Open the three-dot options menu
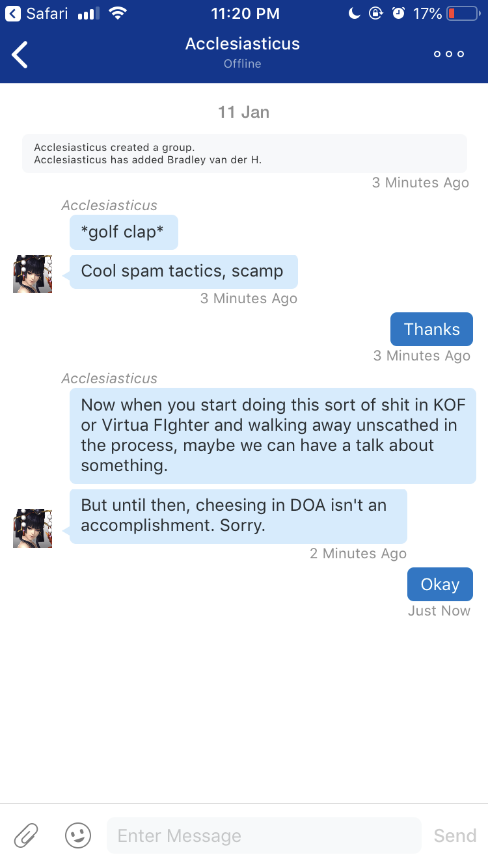The width and height of the screenshot is (488, 868). click(x=449, y=54)
